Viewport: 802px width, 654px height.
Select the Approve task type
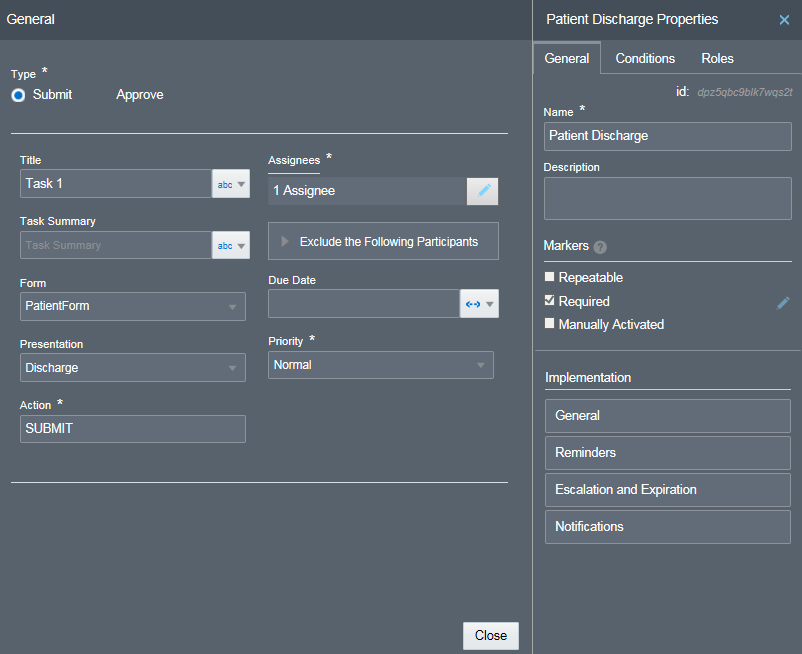(x=139, y=94)
